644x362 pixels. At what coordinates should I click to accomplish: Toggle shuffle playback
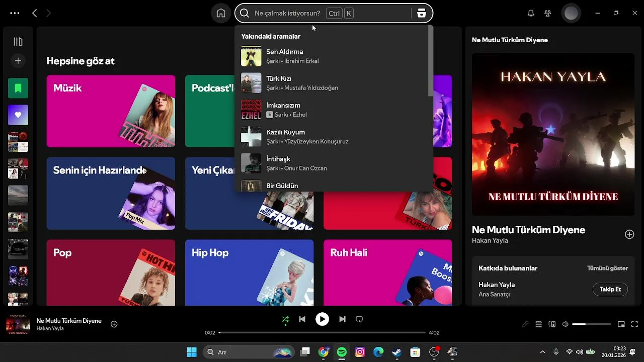click(285, 319)
